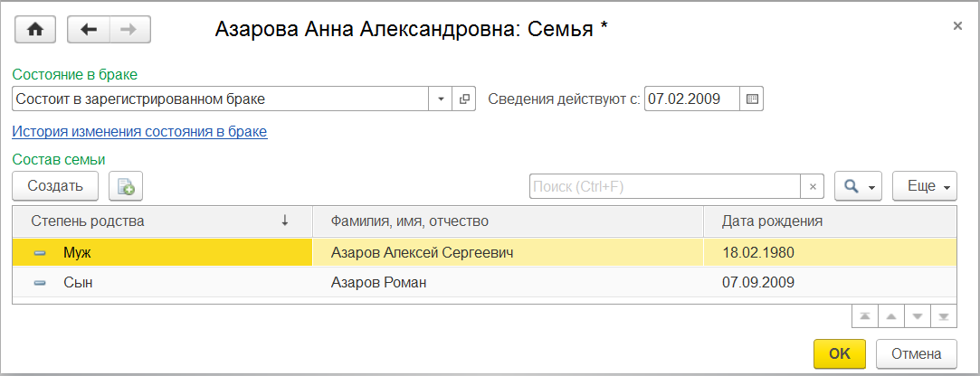
Task: Move to the first row with the top arrow
Action: (x=865, y=316)
